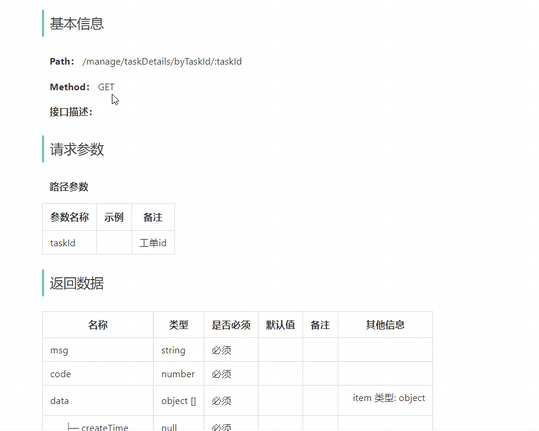The width and height of the screenshot is (539, 431).
Task: Click the 备注 header in return data table
Action: coord(320,325)
